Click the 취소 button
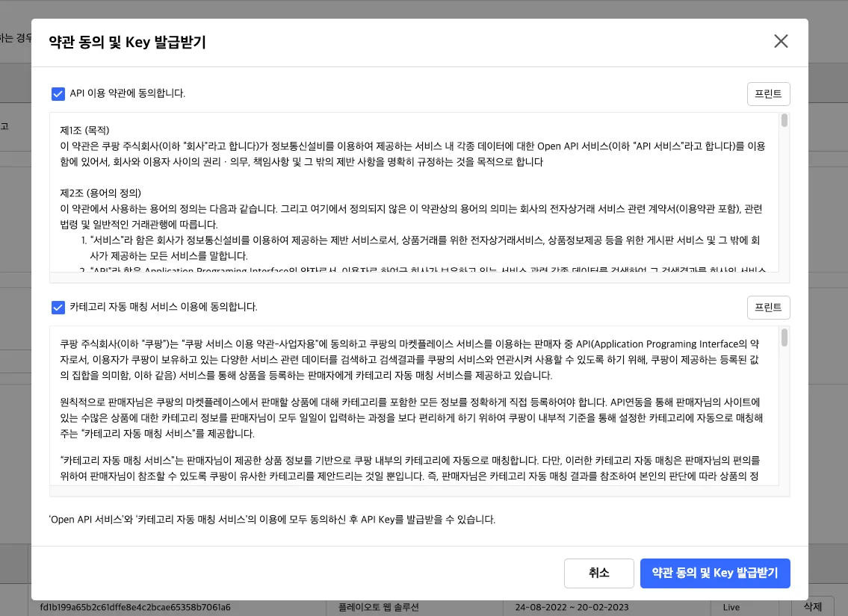This screenshot has width=848, height=616. coord(598,573)
